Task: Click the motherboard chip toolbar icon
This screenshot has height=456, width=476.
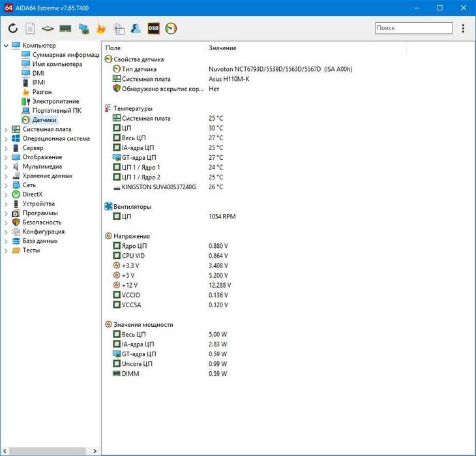Action: click(48, 29)
